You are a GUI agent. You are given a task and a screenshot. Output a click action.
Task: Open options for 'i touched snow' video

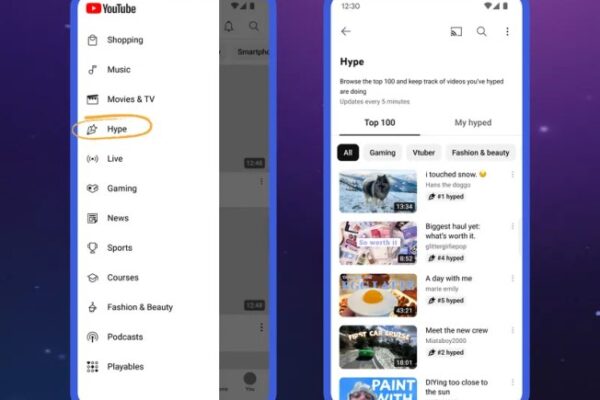point(512,175)
